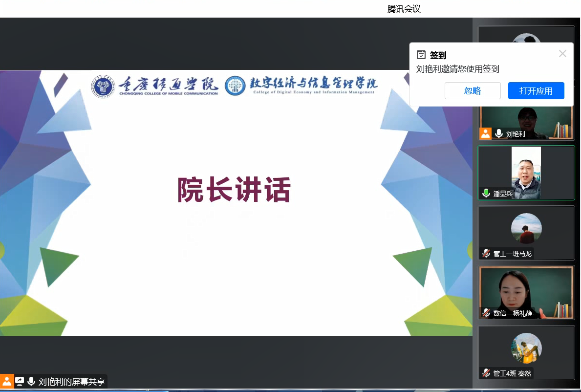The width and height of the screenshot is (581, 392).
Task: Click the 刘艳利的屏幕共享 label
Action: pyautogui.click(x=72, y=382)
